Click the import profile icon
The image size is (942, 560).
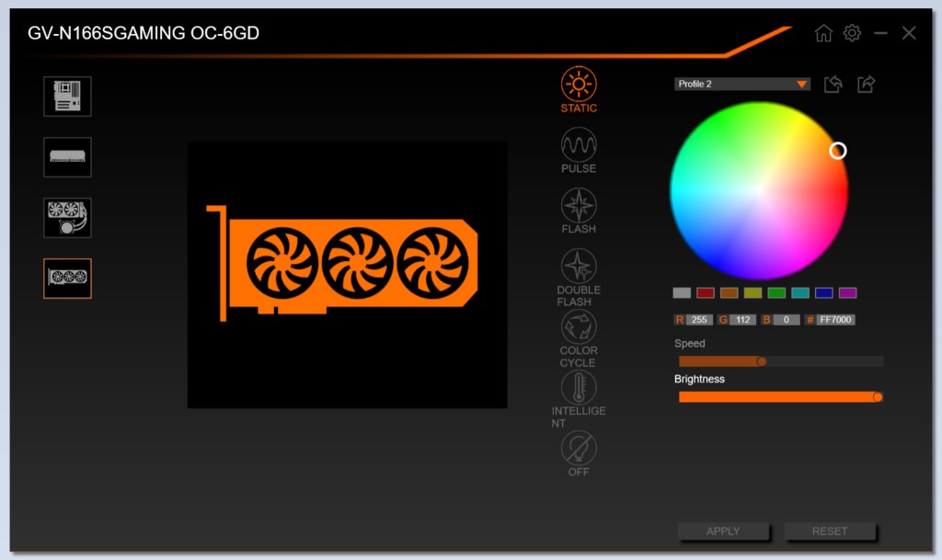click(833, 84)
